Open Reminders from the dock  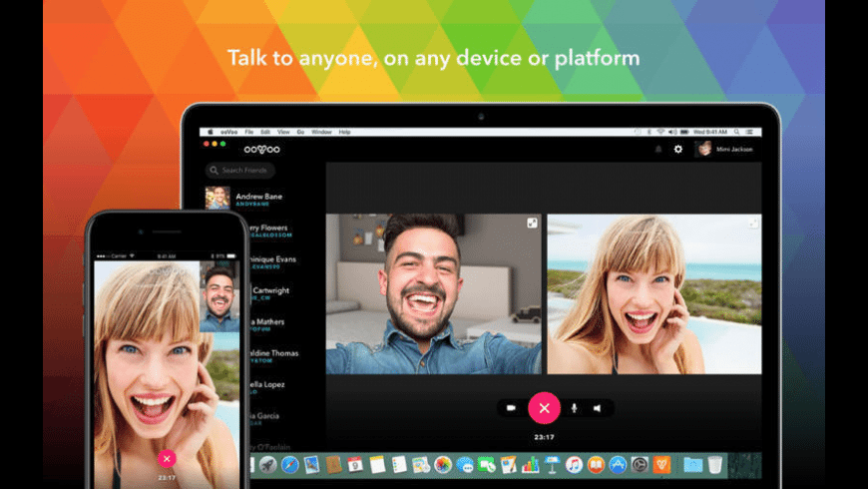click(399, 465)
